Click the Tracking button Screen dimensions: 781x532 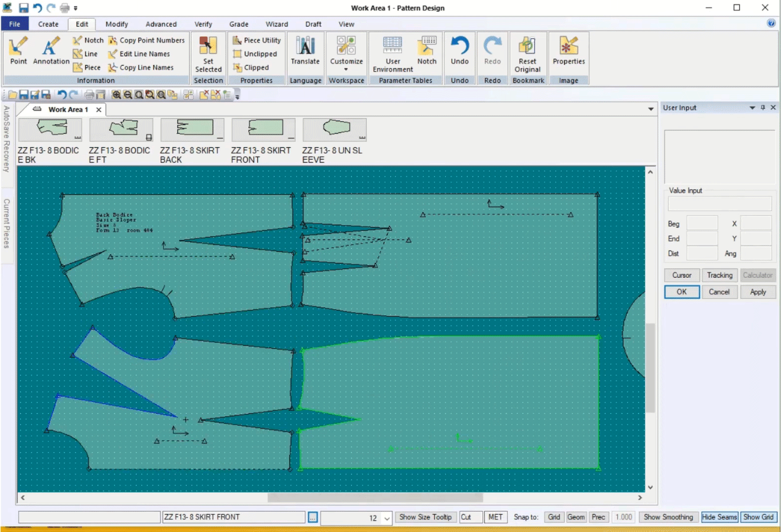pyautogui.click(x=720, y=275)
